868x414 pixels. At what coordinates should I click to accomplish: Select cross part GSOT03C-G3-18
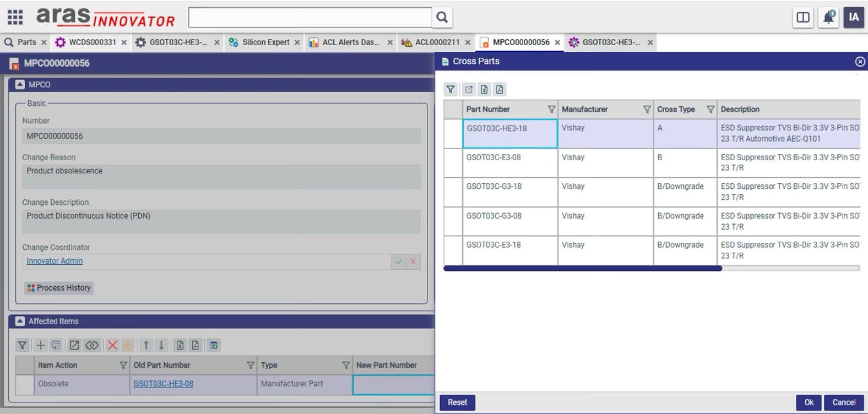click(510, 192)
